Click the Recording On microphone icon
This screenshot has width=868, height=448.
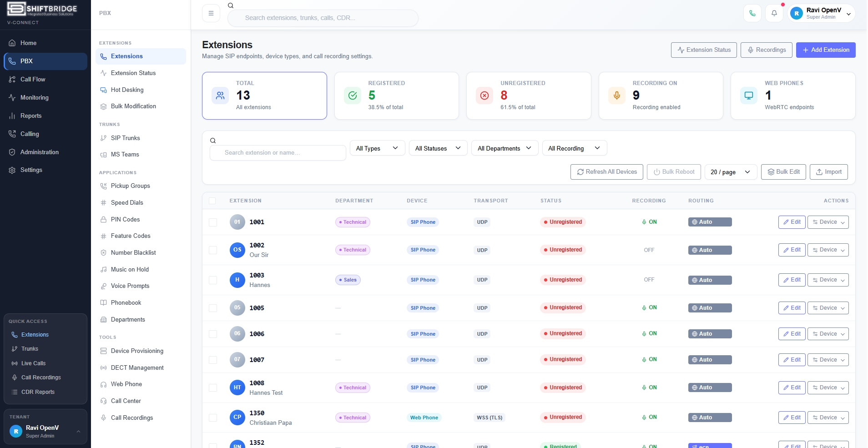617,96
